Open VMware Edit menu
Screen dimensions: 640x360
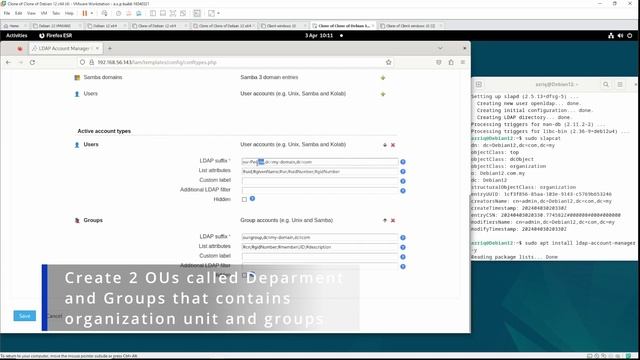[x=19, y=13]
